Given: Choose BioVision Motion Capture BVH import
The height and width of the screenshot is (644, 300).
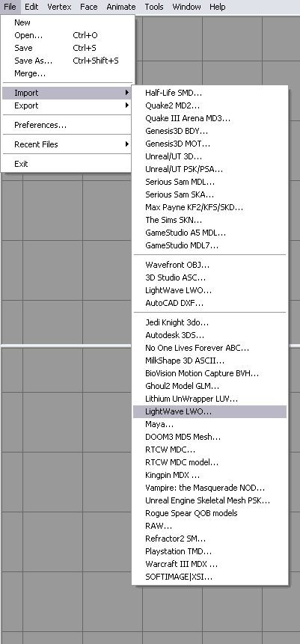Looking at the screenshot, I should point(209,373).
